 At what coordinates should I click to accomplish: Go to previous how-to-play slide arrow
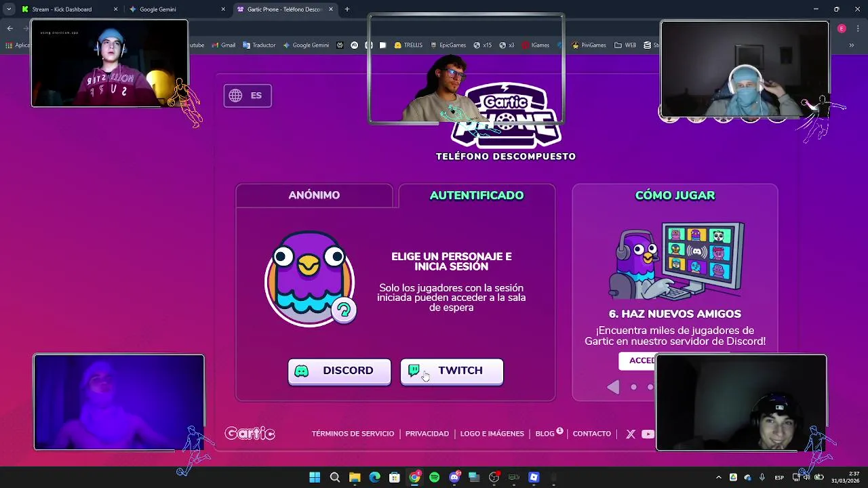tap(613, 387)
